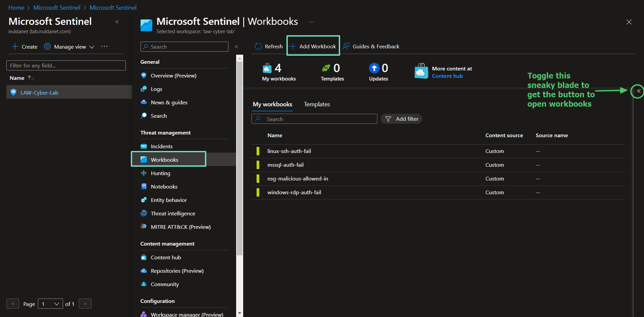Image resolution: width=644 pixels, height=317 pixels.
Task: Click the Source name column header
Action: (x=552, y=135)
